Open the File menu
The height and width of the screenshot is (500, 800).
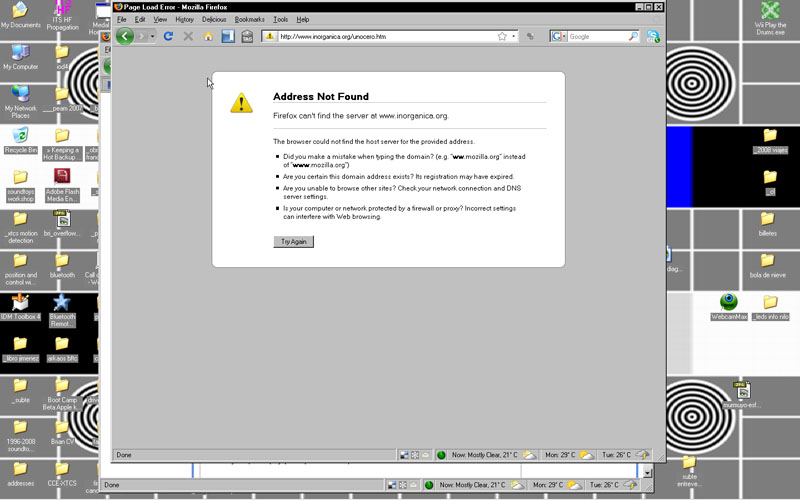121,19
